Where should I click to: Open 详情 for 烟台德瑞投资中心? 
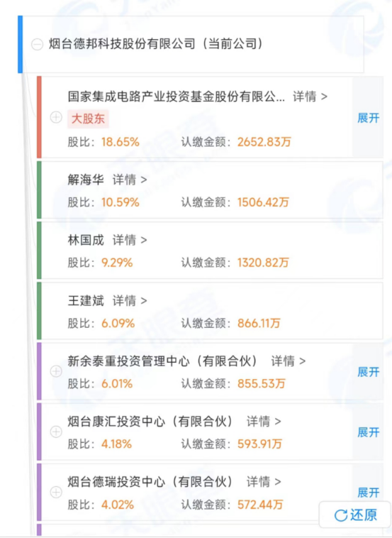tap(264, 482)
